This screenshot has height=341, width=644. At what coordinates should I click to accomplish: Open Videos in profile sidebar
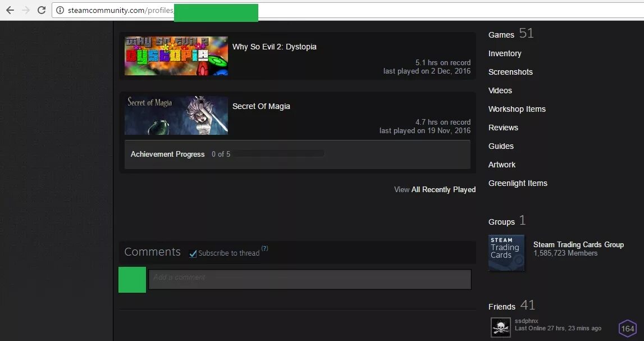(500, 90)
